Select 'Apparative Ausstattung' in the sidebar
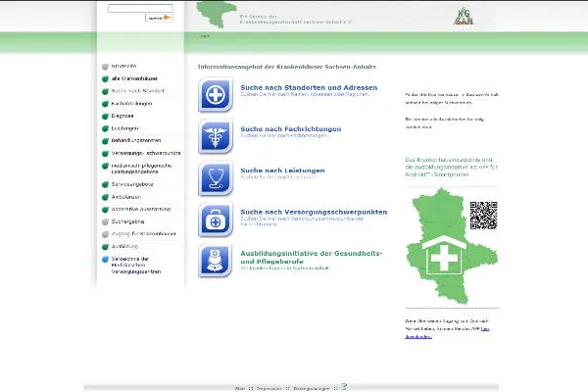 coord(140,210)
